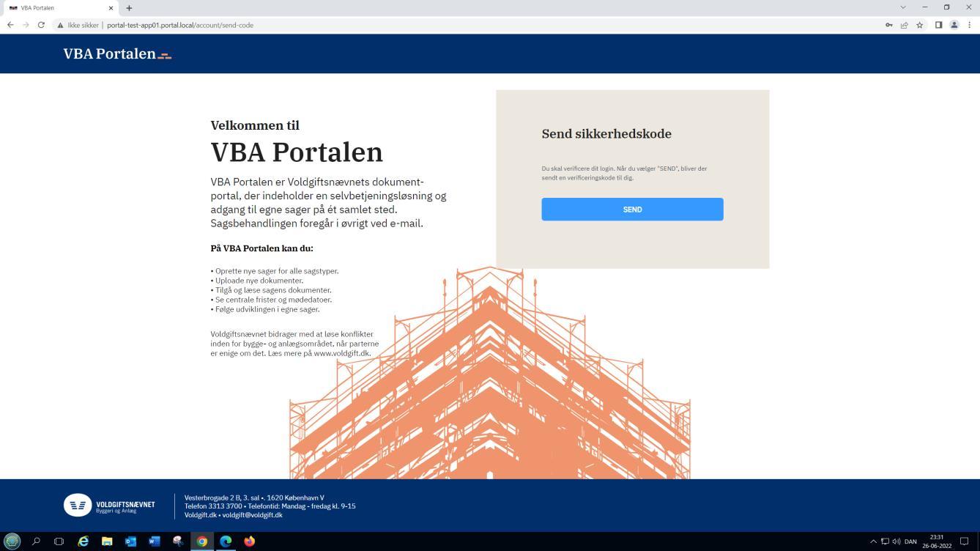Click the 'Send sikkerhedskode' heading
The image size is (980, 551).
[606, 134]
